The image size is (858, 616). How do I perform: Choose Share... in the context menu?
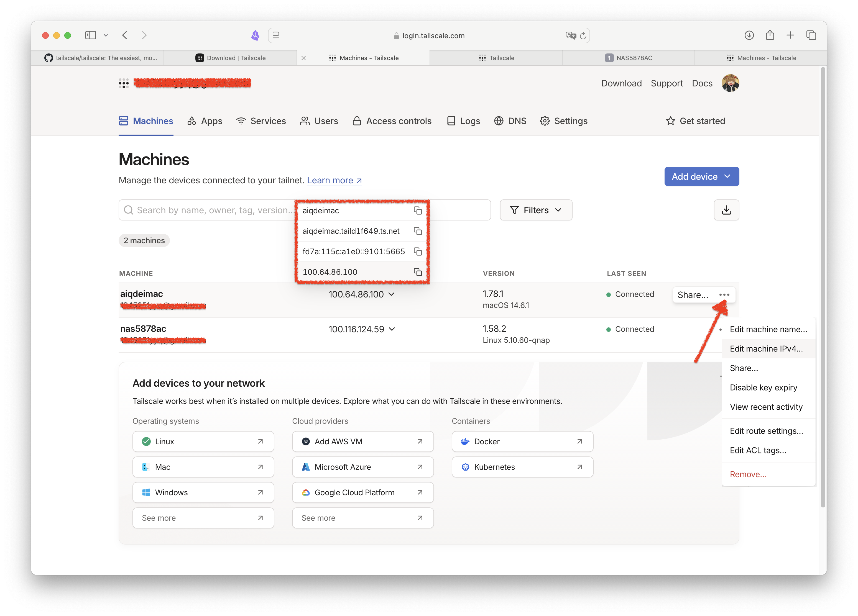pyautogui.click(x=768, y=368)
